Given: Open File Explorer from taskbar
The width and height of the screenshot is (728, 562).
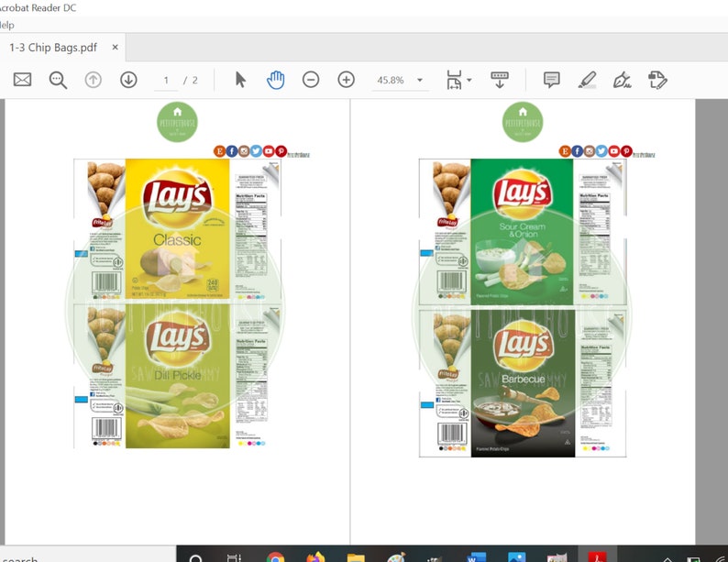Looking at the screenshot, I should (x=356, y=557).
